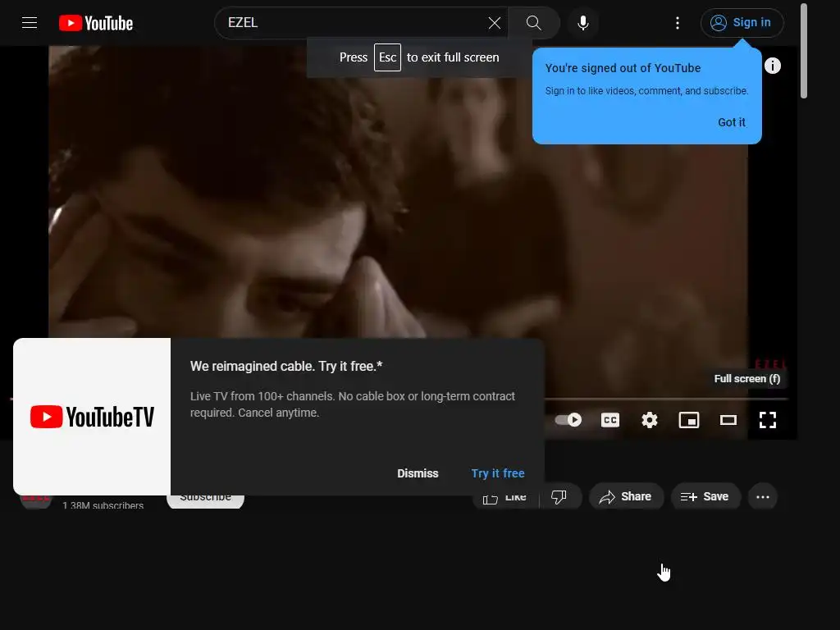Dislike the video
This screenshot has width=840, height=630.
pyautogui.click(x=559, y=497)
